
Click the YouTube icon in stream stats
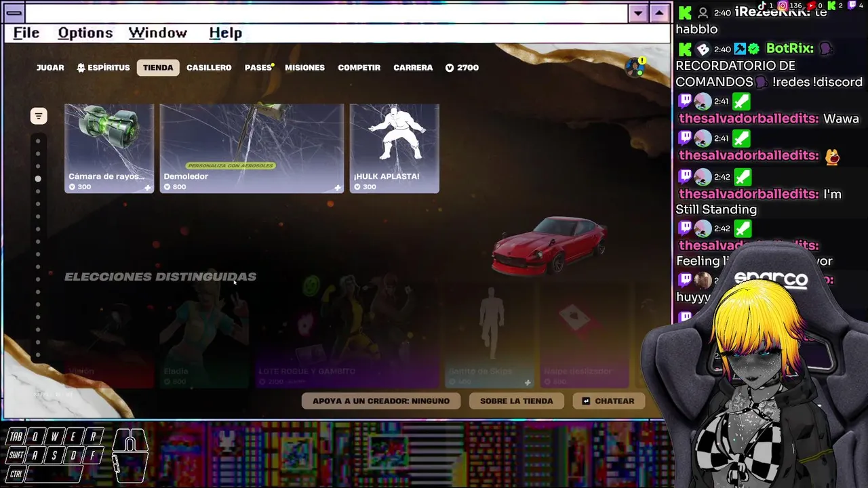(x=812, y=5)
